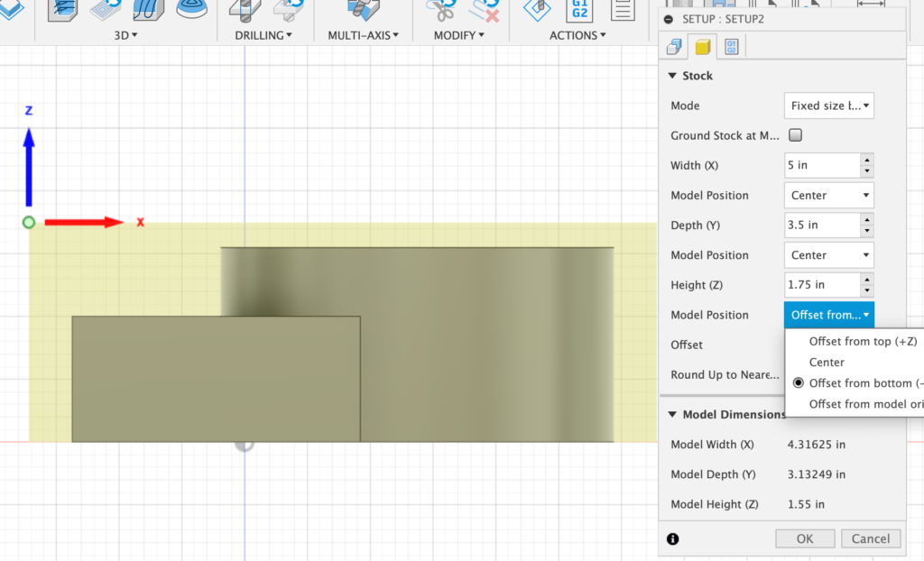
Task: Collapse the Stock section
Action: (x=672, y=76)
